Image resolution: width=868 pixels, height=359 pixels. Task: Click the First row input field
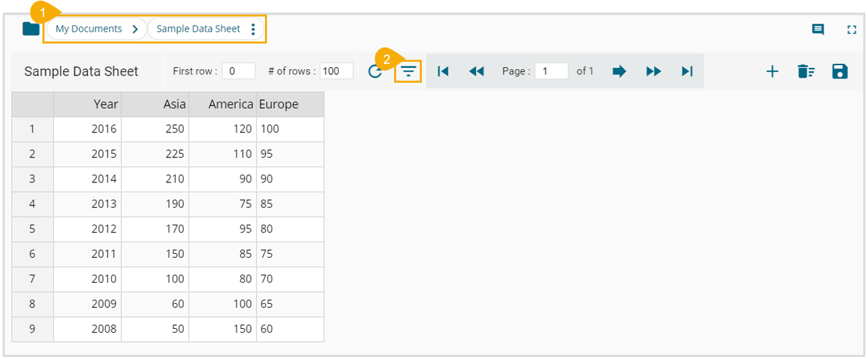tap(239, 71)
